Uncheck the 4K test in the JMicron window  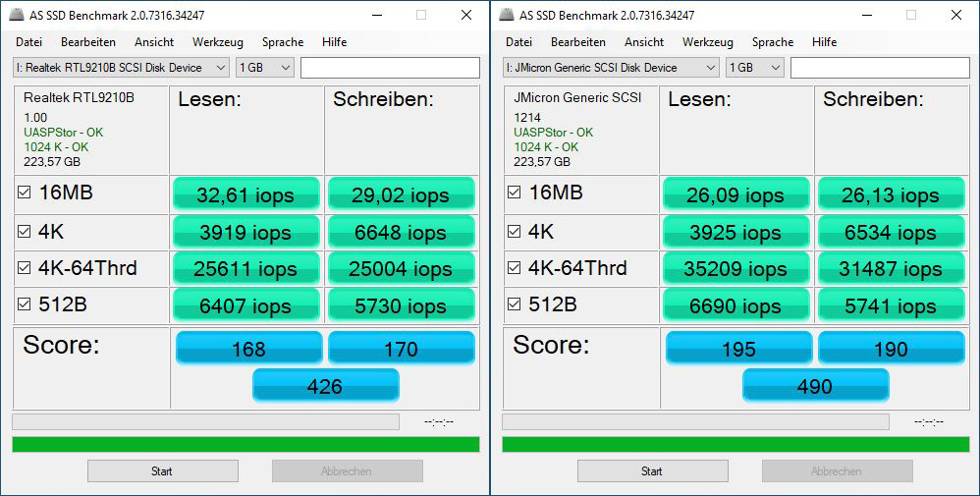(x=514, y=232)
